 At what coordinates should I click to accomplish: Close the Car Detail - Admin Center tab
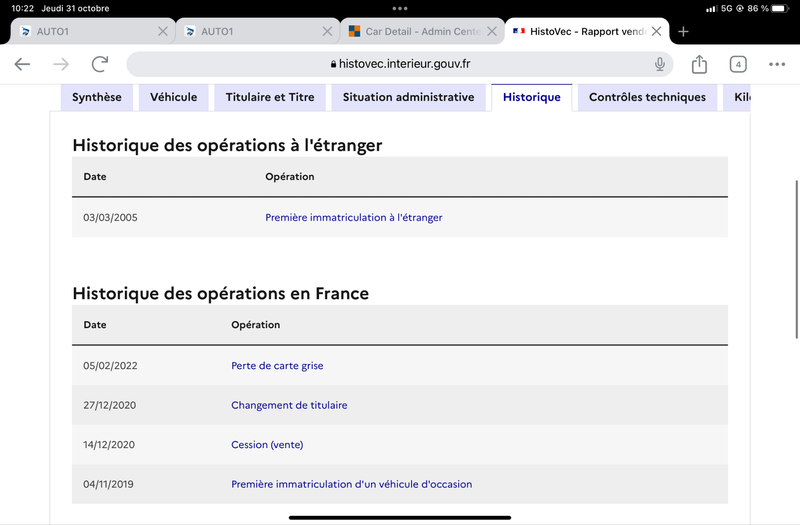pos(492,32)
